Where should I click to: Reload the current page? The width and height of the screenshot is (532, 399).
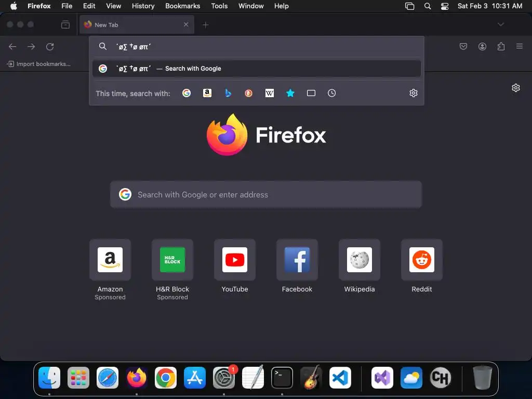tap(50, 46)
